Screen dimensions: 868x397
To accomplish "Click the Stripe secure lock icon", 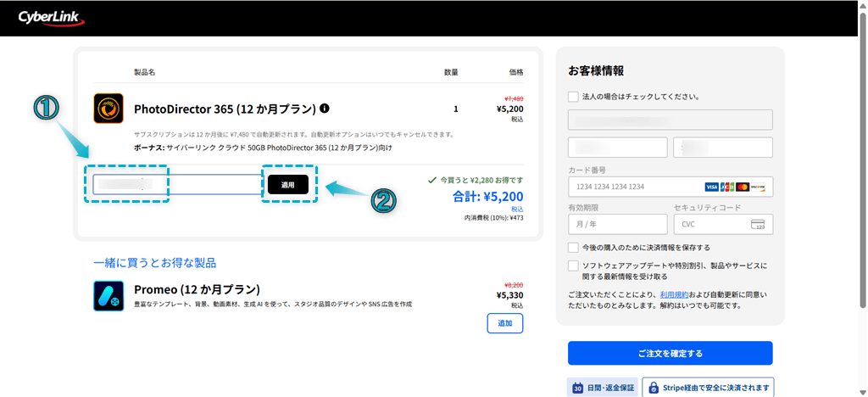I will [x=654, y=387].
